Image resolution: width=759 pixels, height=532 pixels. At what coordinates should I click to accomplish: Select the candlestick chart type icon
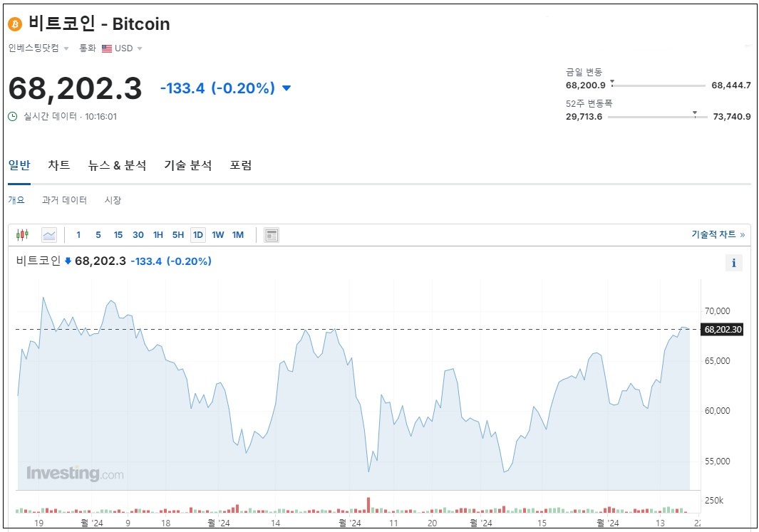pyautogui.click(x=22, y=235)
